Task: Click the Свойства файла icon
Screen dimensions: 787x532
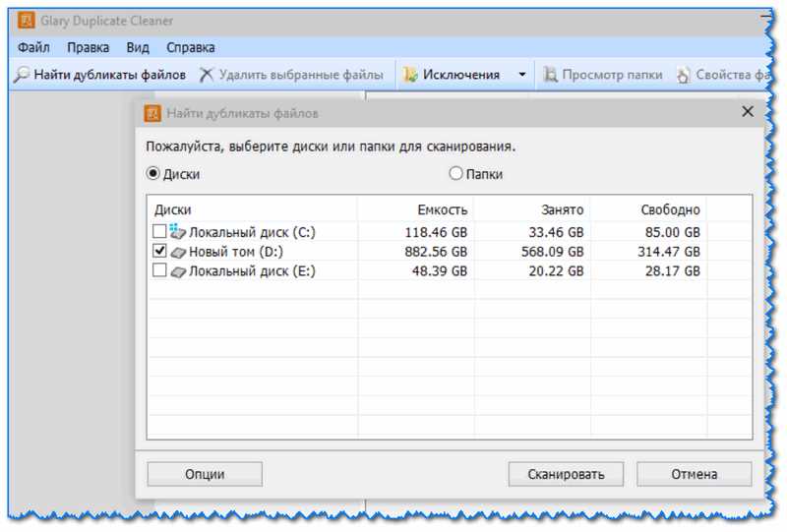Action: click(x=683, y=76)
